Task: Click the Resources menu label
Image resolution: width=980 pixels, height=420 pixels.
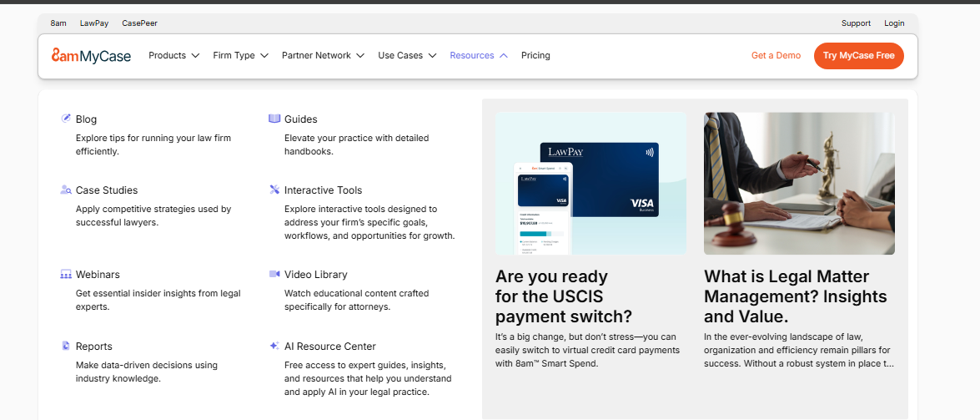Action: (472, 56)
